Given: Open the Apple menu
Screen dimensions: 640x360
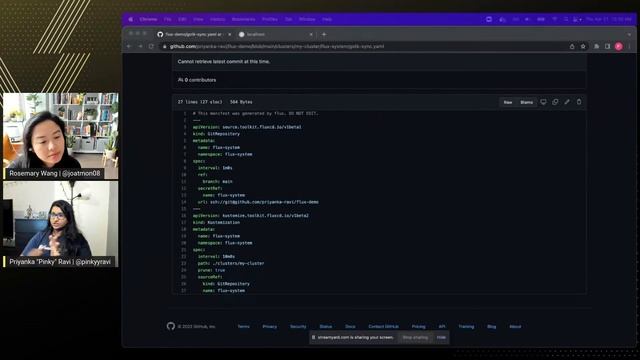Looking at the screenshot, I should click(131, 19).
